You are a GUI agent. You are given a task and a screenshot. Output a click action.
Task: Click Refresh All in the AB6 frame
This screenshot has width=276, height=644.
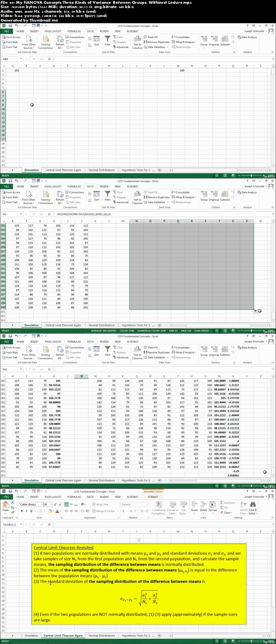click(60, 42)
